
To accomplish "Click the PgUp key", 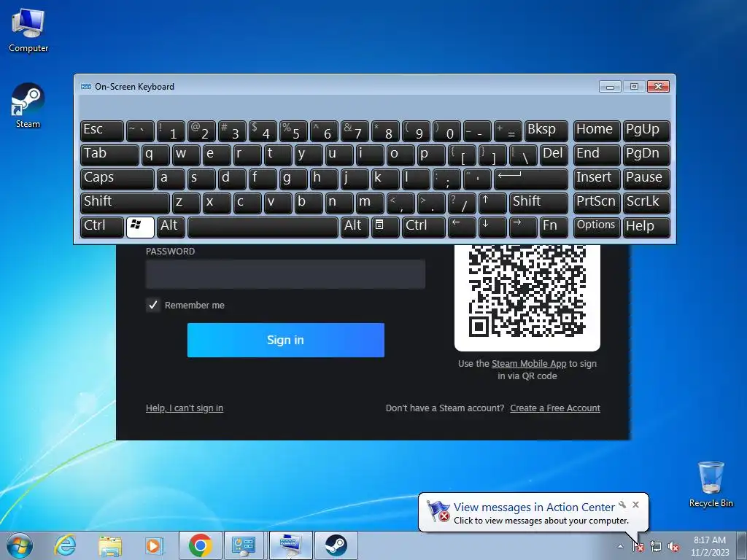I will click(646, 131).
